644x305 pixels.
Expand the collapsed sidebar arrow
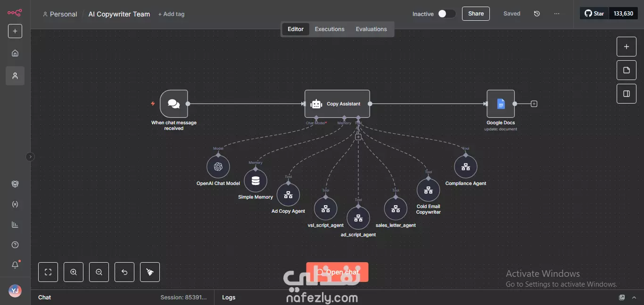coord(30,157)
